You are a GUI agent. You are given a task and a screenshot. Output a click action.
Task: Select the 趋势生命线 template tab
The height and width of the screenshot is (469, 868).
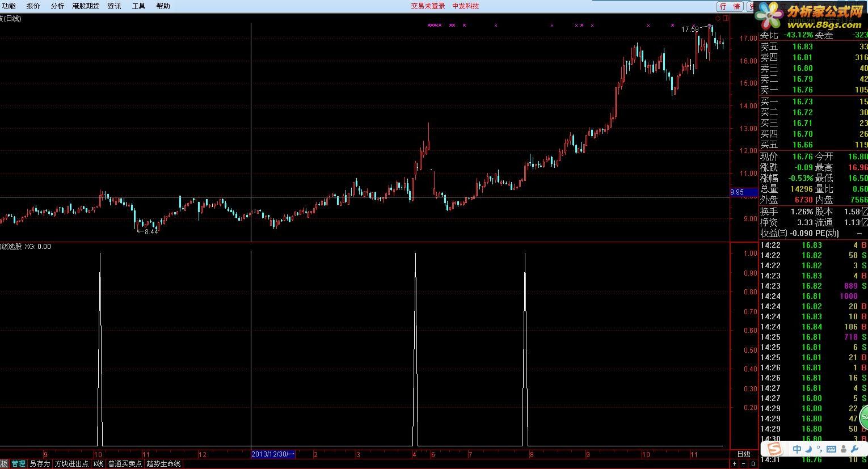point(163,464)
